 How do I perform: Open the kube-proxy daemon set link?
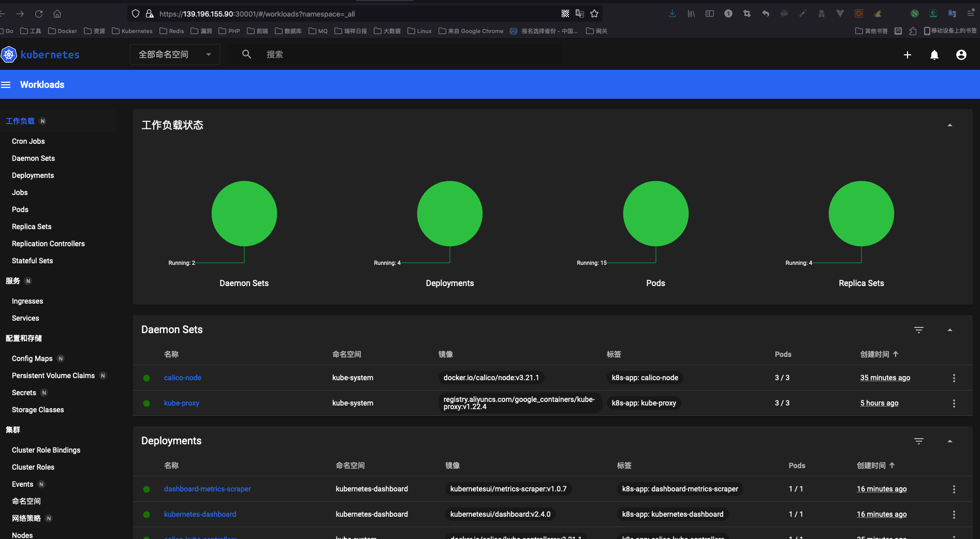[x=181, y=403]
